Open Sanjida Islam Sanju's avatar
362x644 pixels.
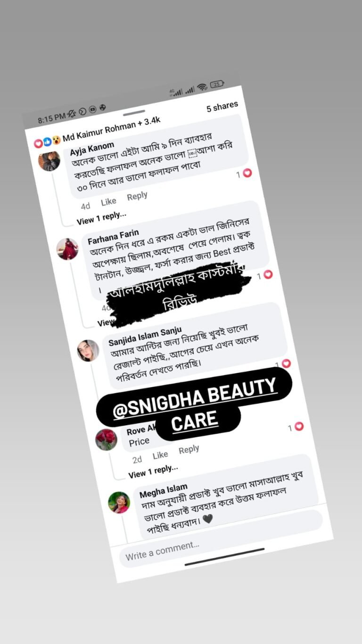point(88,350)
